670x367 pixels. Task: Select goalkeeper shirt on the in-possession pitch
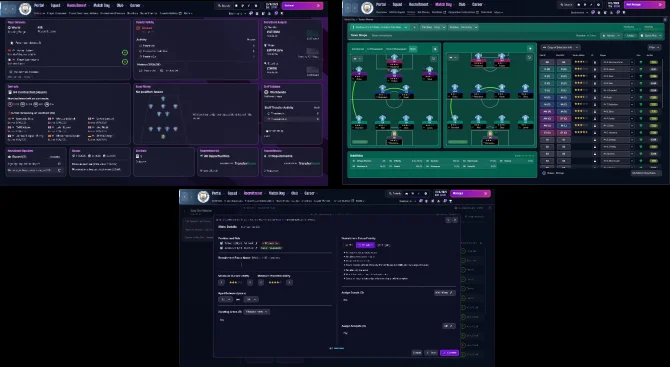click(394, 135)
